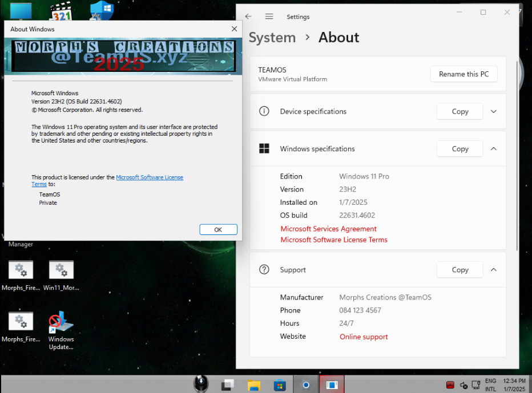The image size is (532, 393).
Task: Switch input language via ENG INTL indicator
Action: [490, 385]
